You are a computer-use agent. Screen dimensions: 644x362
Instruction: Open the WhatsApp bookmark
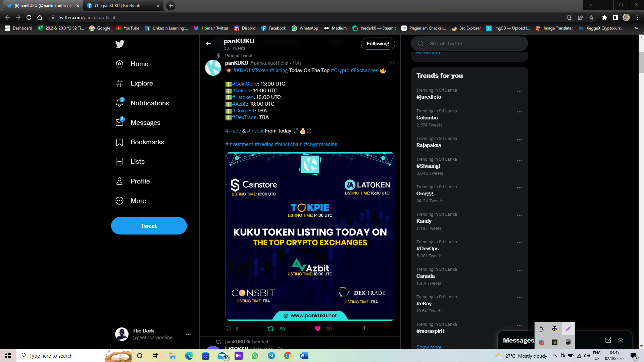coord(305,28)
